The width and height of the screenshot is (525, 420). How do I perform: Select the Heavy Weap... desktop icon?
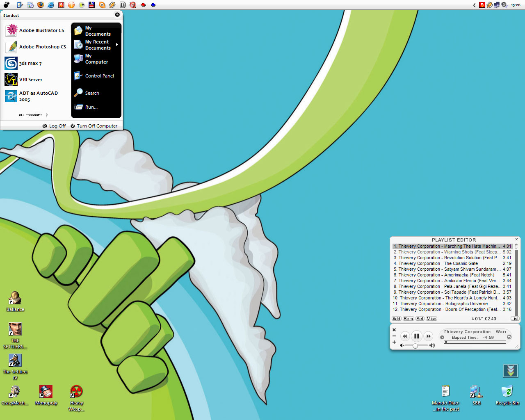(76, 398)
